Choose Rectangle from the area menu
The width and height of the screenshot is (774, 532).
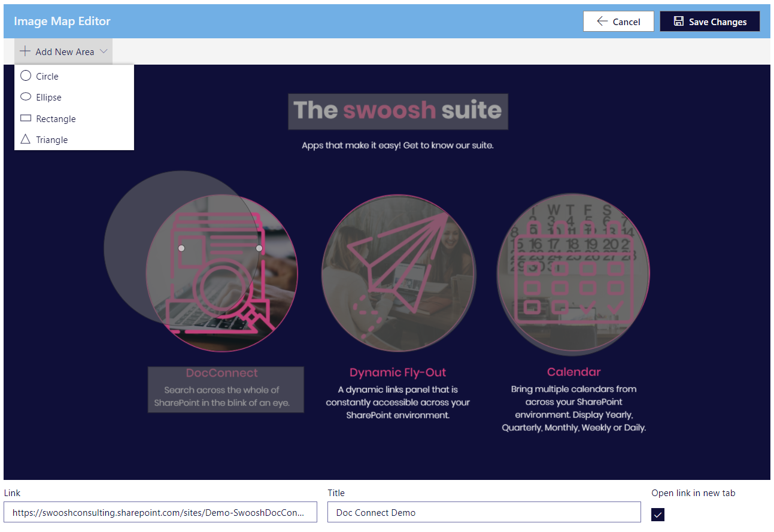[74, 118]
